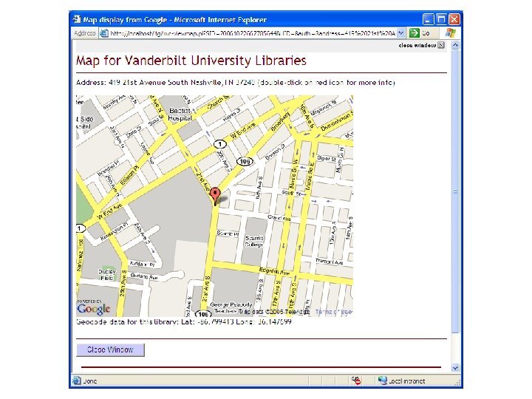Click the Google logo on the map
The image size is (532, 399).
tap(93, 309)
